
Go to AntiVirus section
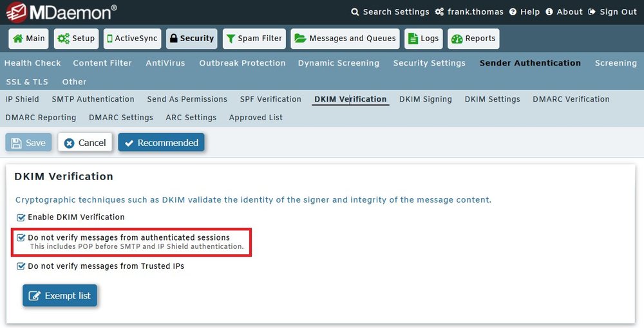point(166,63)
